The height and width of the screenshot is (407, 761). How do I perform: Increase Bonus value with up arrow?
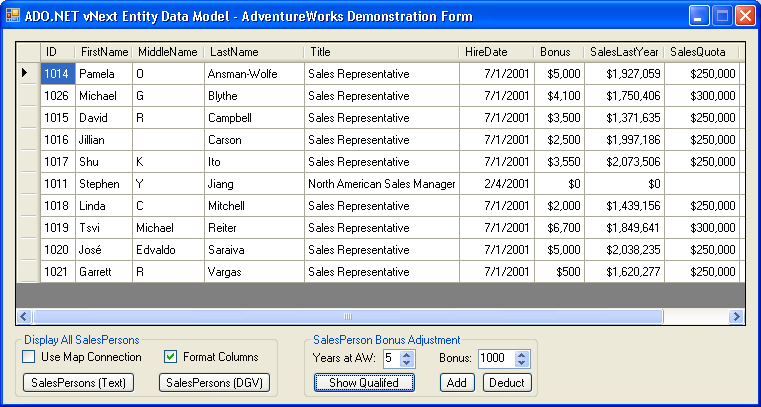(522, 355)
